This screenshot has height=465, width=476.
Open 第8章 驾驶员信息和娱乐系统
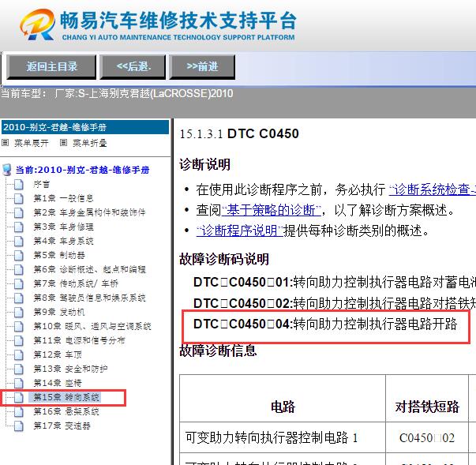tap(89, 298)
